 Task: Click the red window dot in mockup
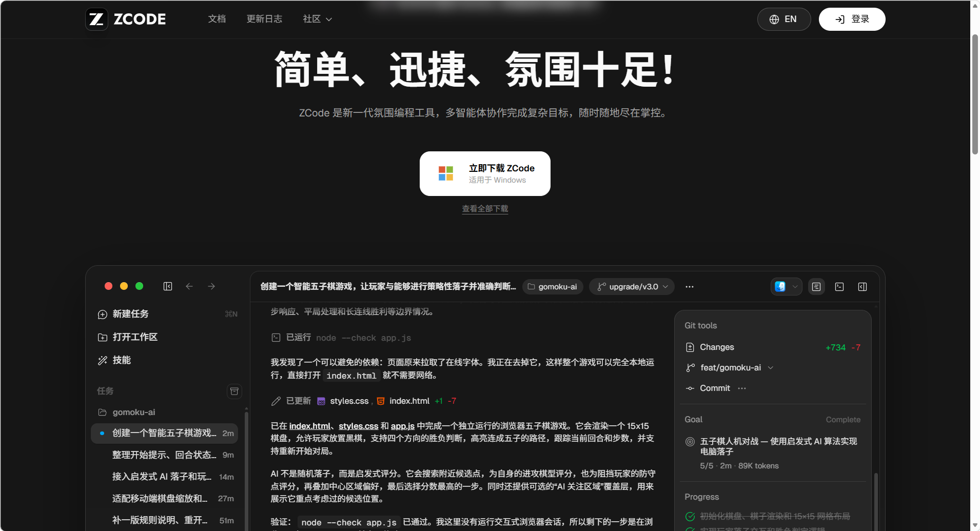[108, 286]
